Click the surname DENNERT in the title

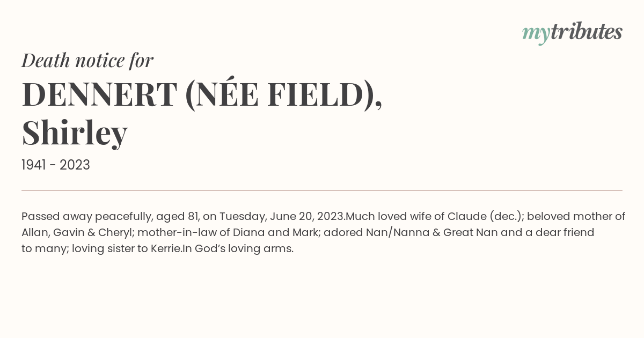pyautogui.click(x=99, y=94)
